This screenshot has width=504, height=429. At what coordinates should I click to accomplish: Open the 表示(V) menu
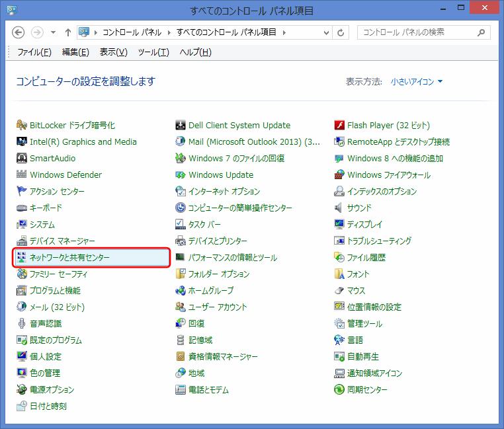click(x=114, y=52)
